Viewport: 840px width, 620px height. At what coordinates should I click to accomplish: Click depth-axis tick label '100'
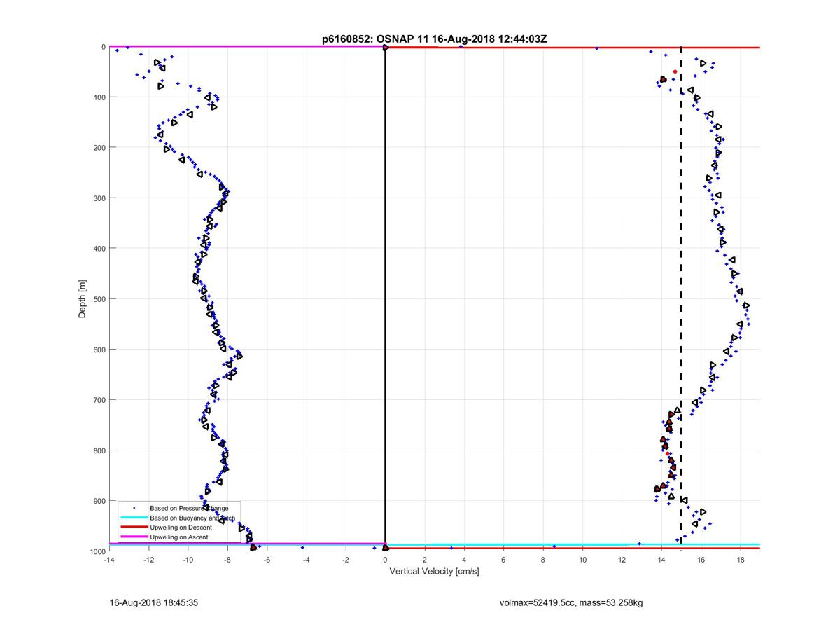(x=99, y=97)
